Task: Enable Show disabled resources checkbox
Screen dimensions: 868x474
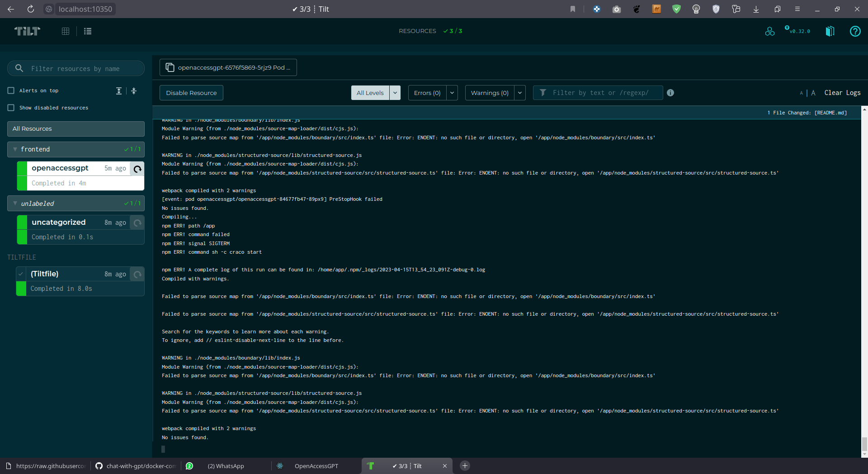Action: 11,108
